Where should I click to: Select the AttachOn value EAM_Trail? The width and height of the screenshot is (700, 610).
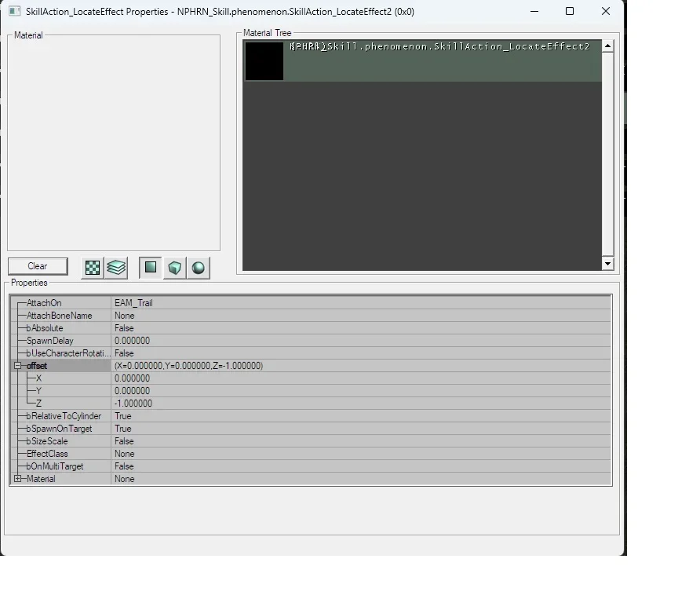pyautogui.click(x=361, y=303)
